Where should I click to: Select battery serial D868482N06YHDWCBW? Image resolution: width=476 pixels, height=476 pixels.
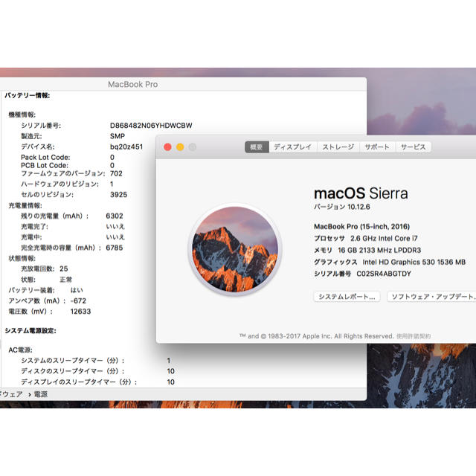(151, 126)
